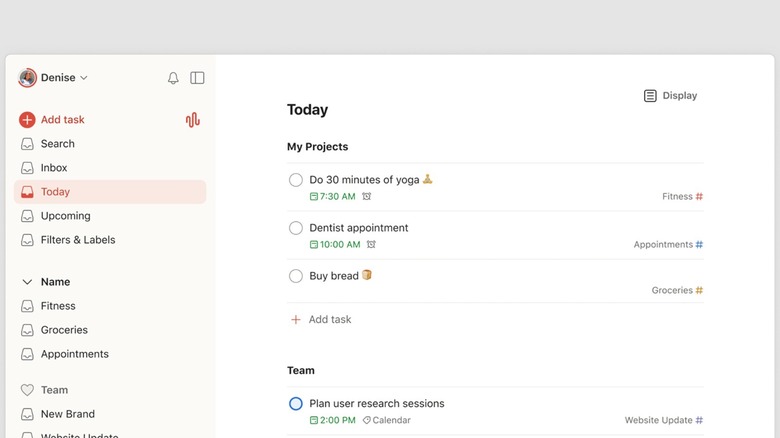Check off the Buy bread task
Image resolution: width=780 pixels, height=438 pixels.
[295, 276]
